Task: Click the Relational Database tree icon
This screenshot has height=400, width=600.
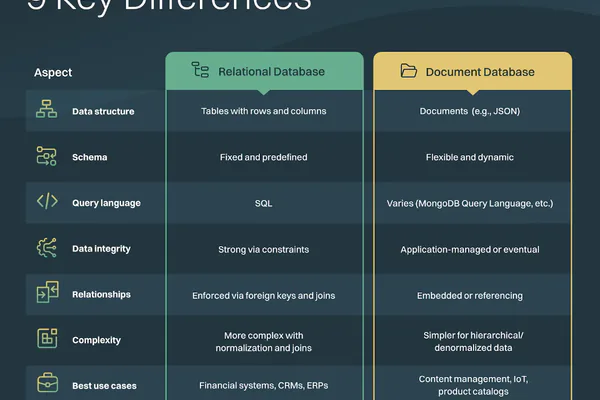Action: tap(200, 70)
